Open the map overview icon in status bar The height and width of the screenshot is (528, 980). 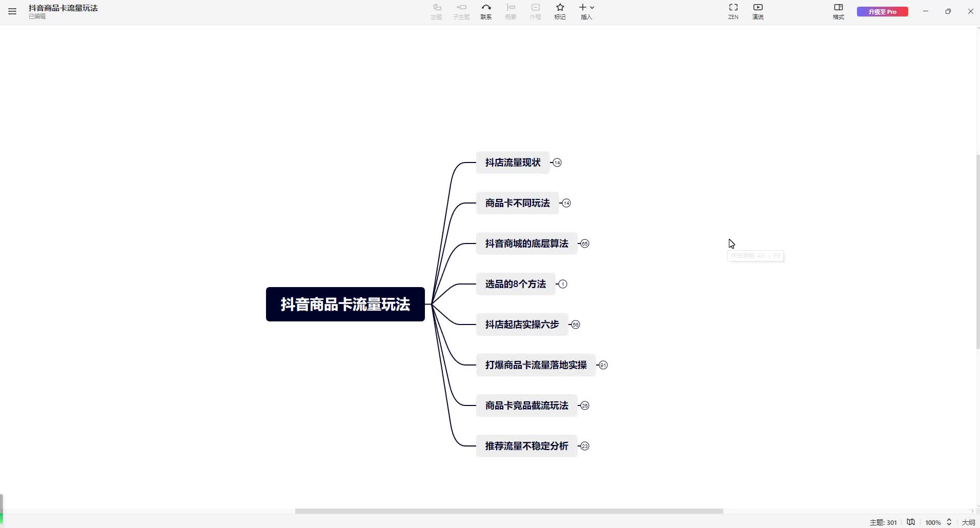[x=911, y=522]
